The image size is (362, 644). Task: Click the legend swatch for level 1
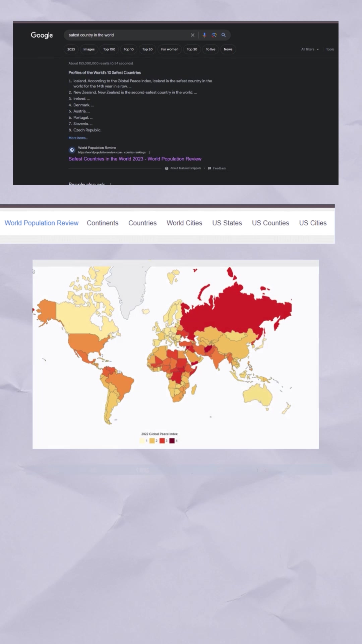click(142, 441)
